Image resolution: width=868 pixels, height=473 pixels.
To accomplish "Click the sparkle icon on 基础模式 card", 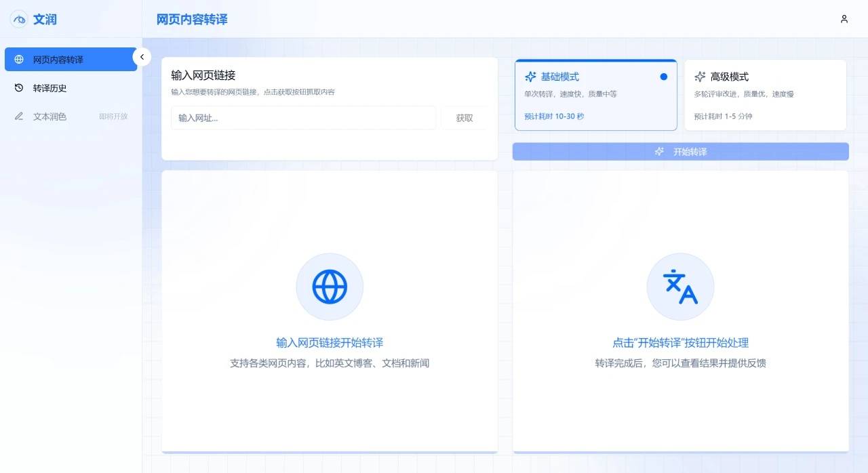I will tap(530, 77).
